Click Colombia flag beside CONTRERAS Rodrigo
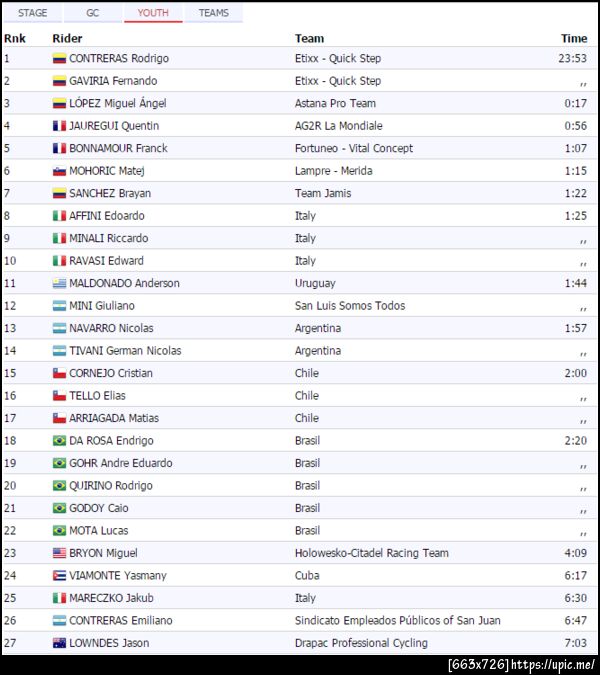Screen dimensions: 600x675 (x=59, y=59)
